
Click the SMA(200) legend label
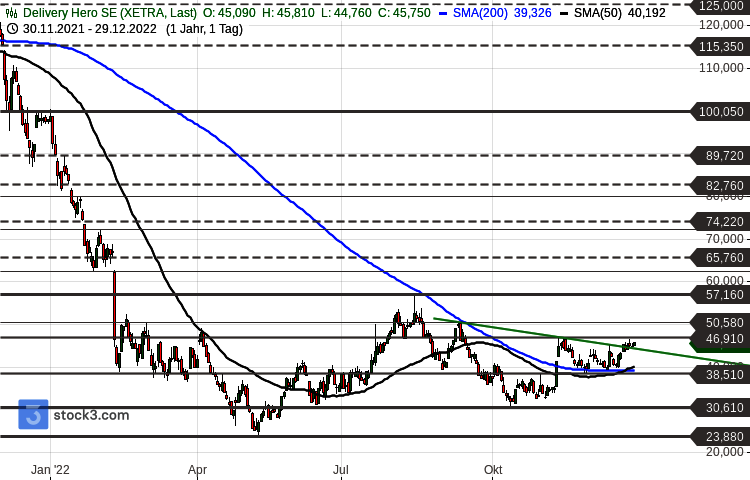pos(480,13)
